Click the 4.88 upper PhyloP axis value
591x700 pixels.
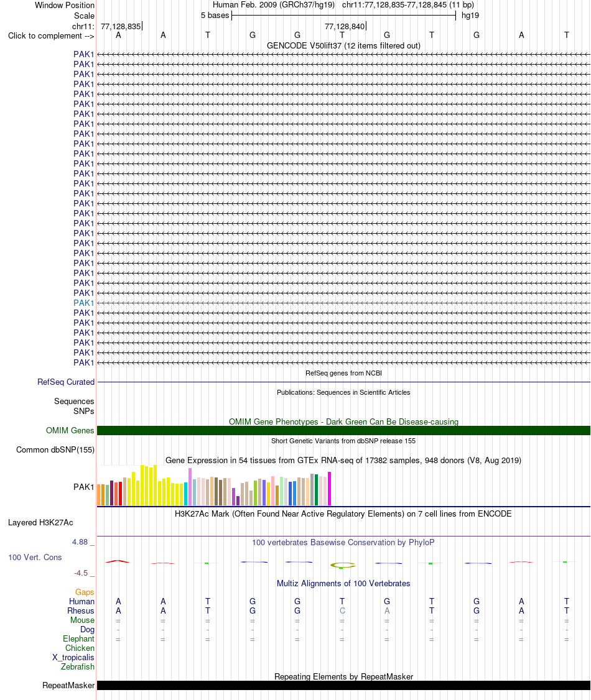80,542
